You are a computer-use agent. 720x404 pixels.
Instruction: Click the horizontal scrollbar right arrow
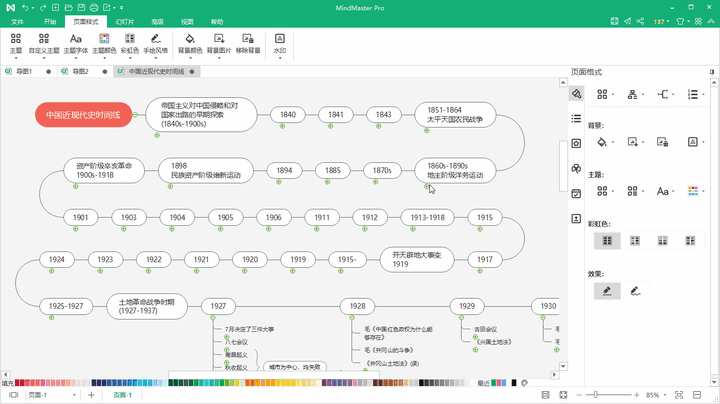pos(554,375)
